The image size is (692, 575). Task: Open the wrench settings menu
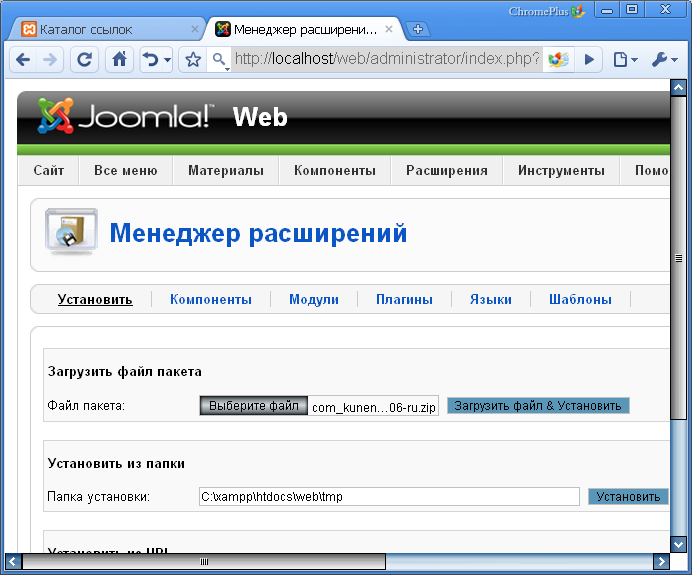click(664, 59)
